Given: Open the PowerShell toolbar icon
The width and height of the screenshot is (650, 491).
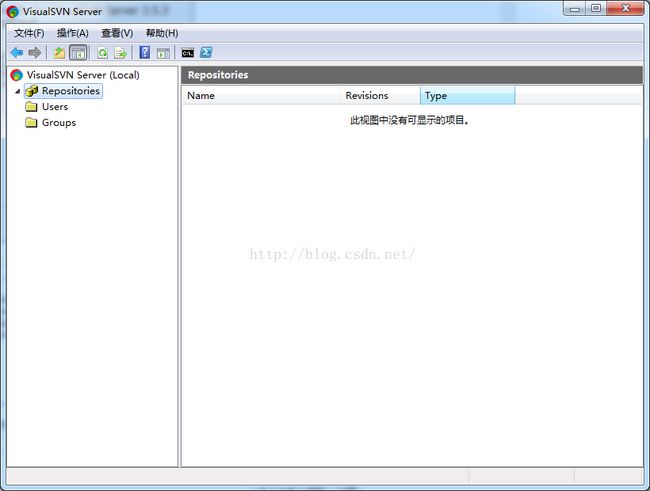Looking at the screenshot, I should click(206, 53).
